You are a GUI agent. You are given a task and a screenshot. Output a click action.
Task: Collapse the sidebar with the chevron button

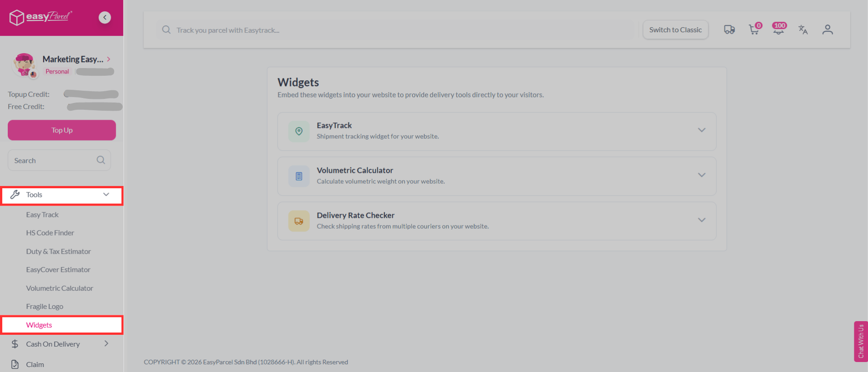pos(105,17)
